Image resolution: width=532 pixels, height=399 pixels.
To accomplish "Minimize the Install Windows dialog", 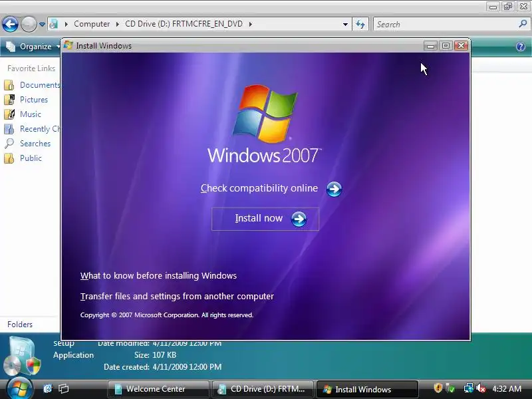I will (x=430, y=45).
